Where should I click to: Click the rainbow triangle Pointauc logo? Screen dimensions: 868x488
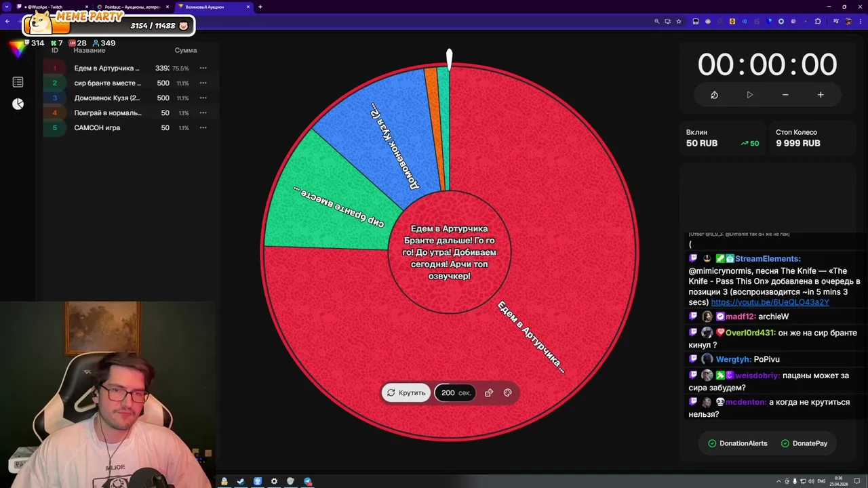coord(17,49)
